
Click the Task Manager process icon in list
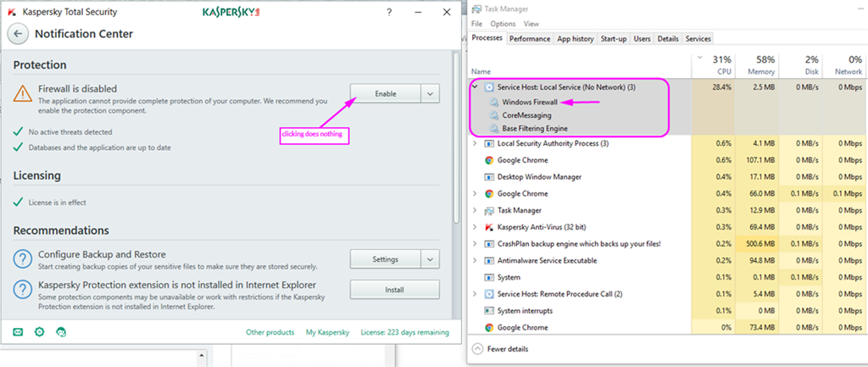(489, 210)
